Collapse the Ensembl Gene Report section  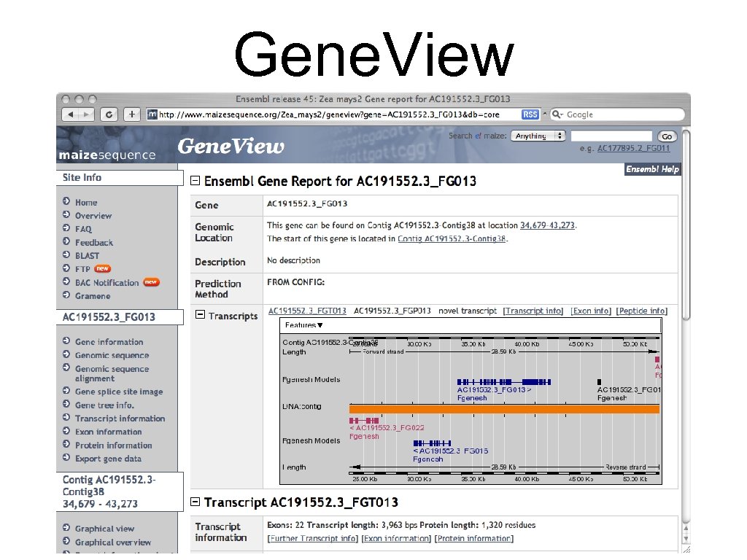(193, 181)
